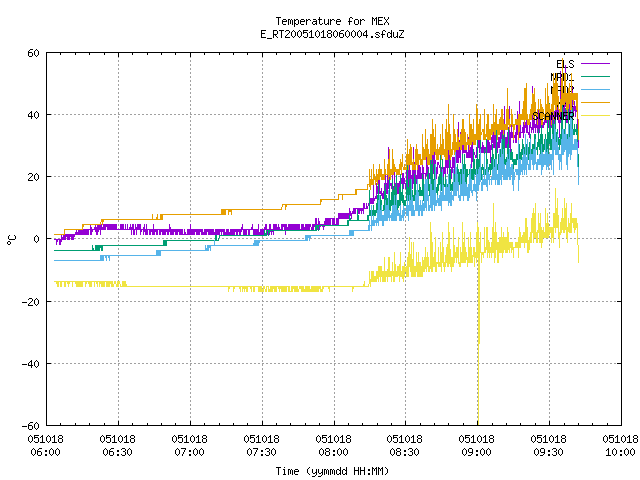Click the '-60' y-axis tick label

click(31, 426)
